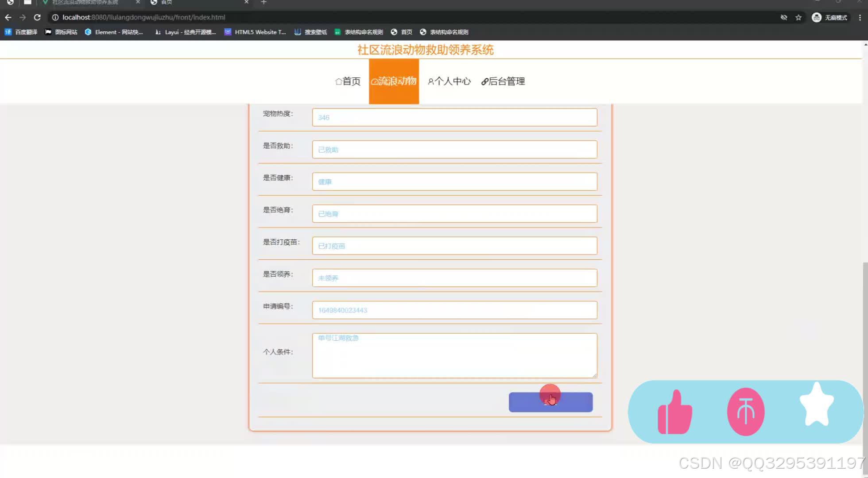This screenshot has width=868, height=478.
Task: Open a new browser tab
Action: pos(263,2)
